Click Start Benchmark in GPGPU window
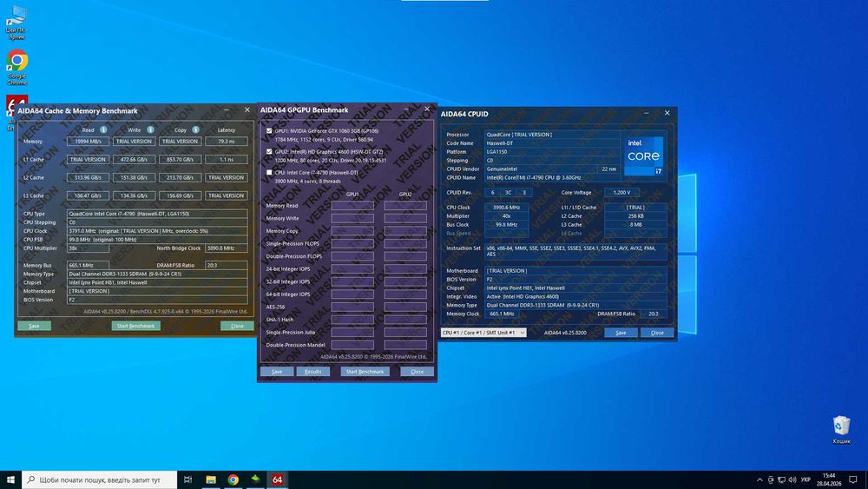The height and width of the screenshot is (489, 868). pos(365,372)
